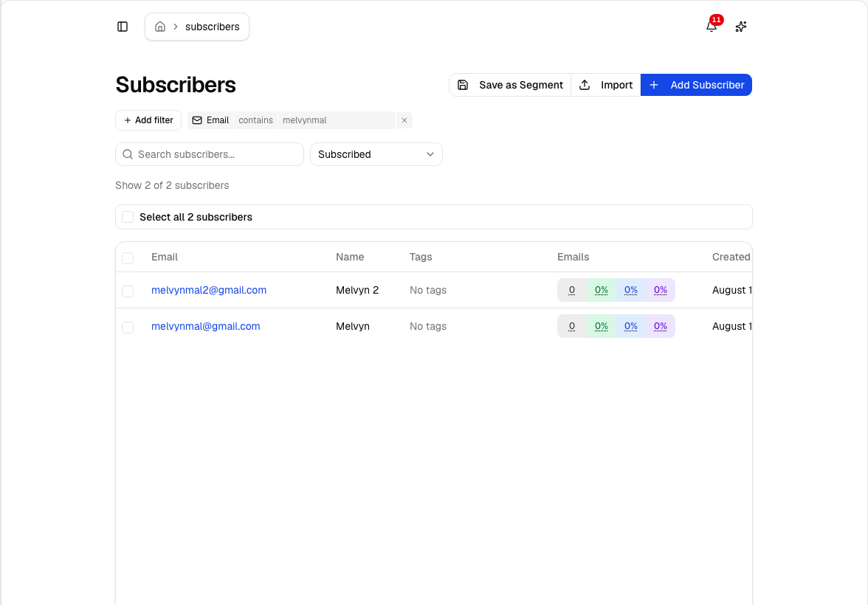Open notifications bell with 11 badge
The height and width of the screenshot is (605, 868).
[712, 26]
